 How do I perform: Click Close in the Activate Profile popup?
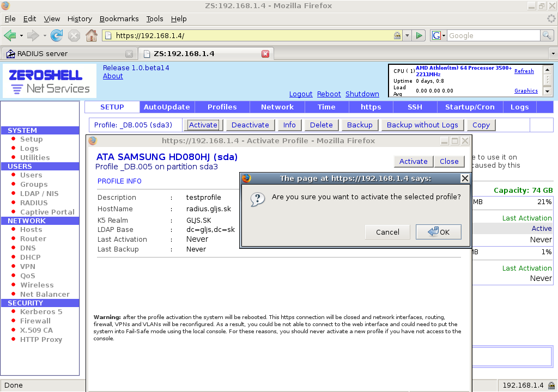(x=449, y=162)
